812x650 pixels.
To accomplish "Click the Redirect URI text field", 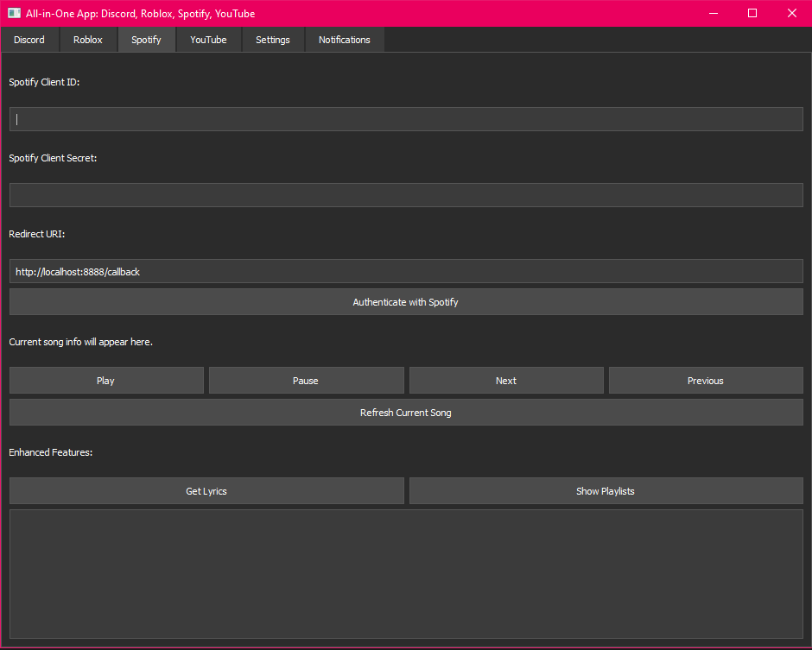I will pos(406,271).
